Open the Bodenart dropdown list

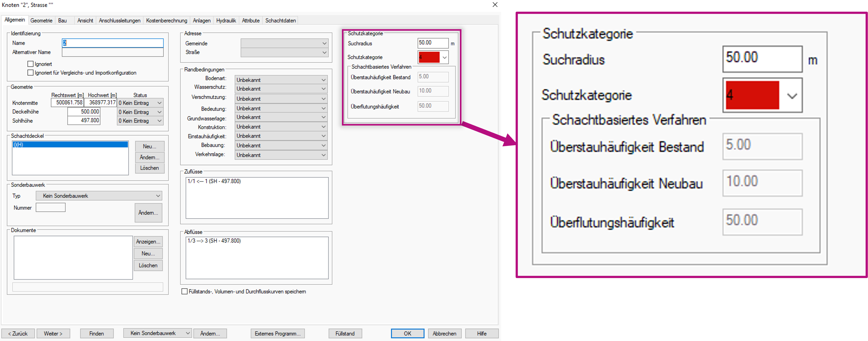coord(323,80)
